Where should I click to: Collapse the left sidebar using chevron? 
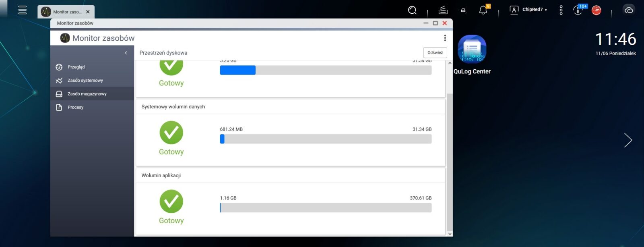coord(126,53)
